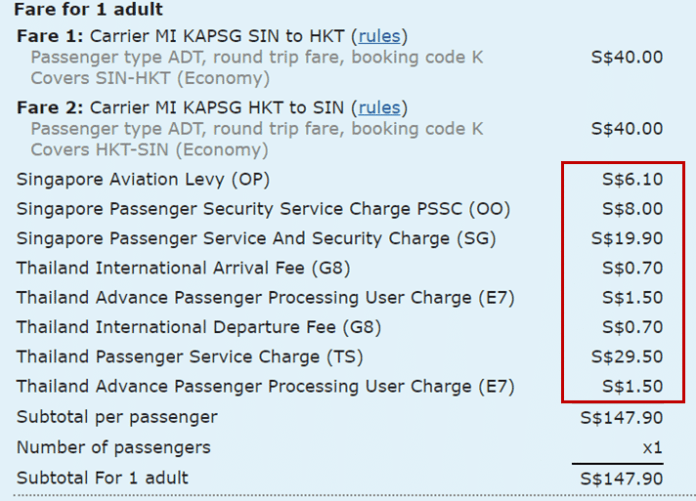Screen dimensions: 696x501
Task: Select the Fare 2 S$40.00 price
Action: (x=627, y=129)
